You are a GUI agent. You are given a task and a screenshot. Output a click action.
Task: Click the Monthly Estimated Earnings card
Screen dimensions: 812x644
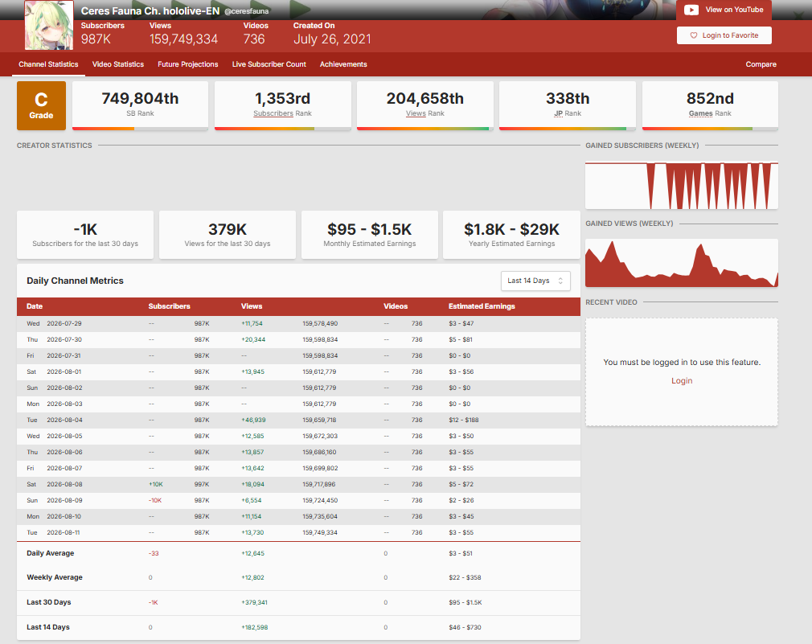[370, 235]
